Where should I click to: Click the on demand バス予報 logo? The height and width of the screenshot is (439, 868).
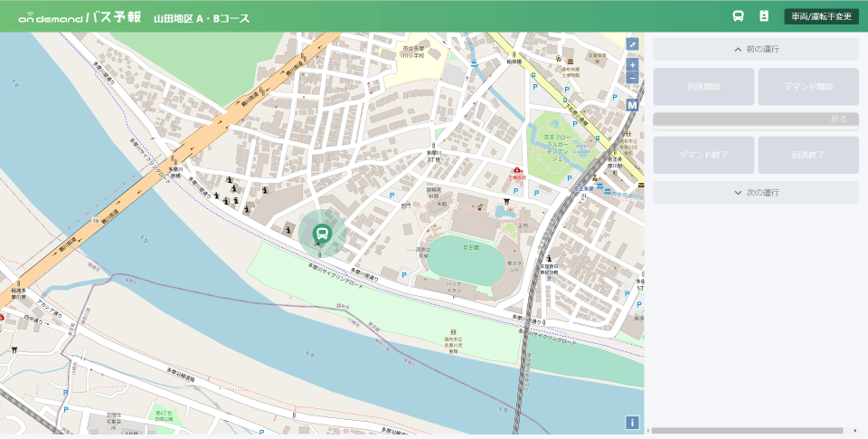click(80, 18)
